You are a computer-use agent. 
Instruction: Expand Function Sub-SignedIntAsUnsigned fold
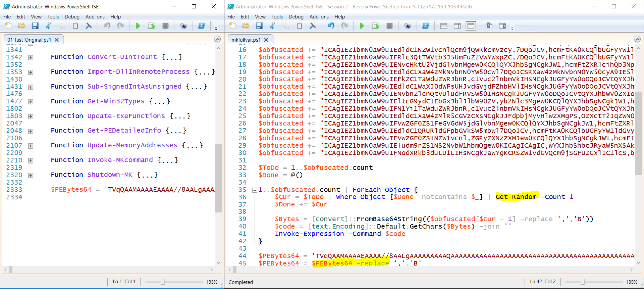click(x=31, y=87)
